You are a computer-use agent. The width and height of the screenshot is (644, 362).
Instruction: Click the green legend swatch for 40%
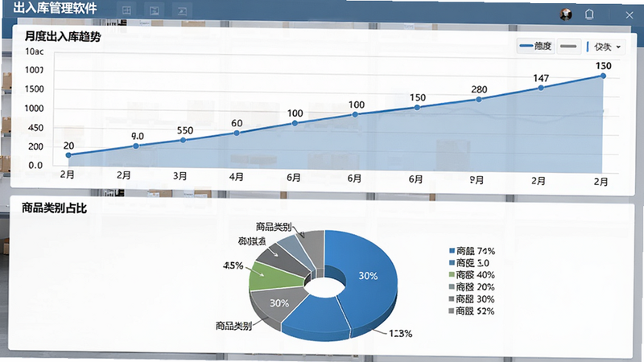(x=452, y=274)
